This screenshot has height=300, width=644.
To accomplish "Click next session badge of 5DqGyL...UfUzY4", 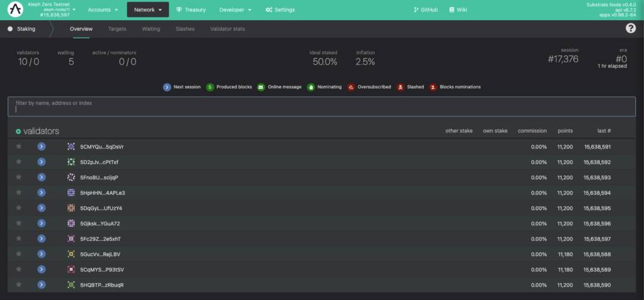I will [42, 208].
